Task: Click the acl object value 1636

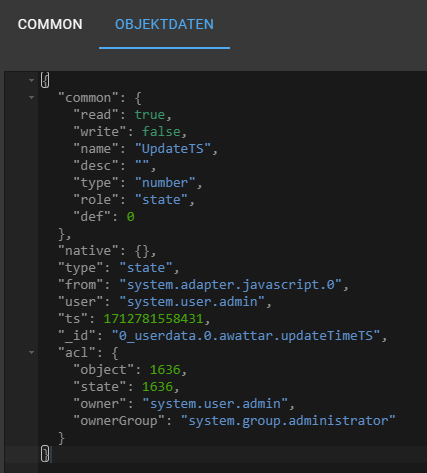Action: [165, 370]
